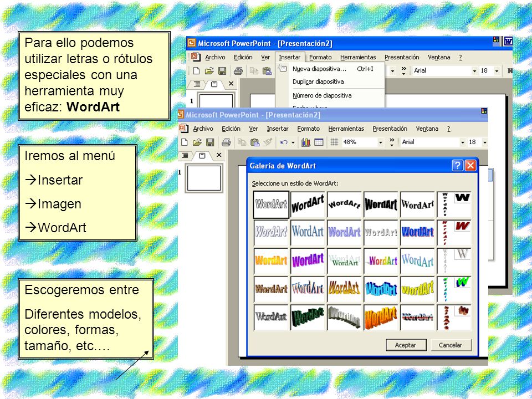Image resolution: width=532 pixels, height=399 pixels.
Task: Click Save icon in back PowerPoint window
Action: [222, 70]
